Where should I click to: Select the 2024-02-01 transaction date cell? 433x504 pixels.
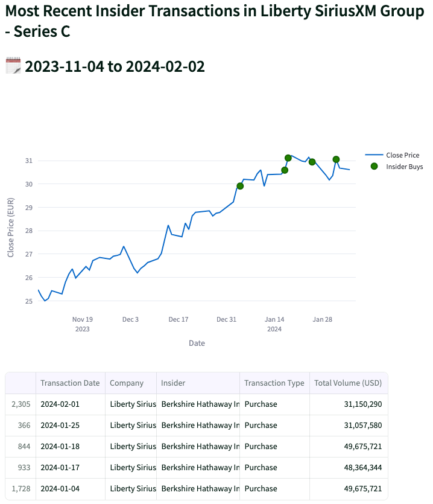[x=71, y=404]
